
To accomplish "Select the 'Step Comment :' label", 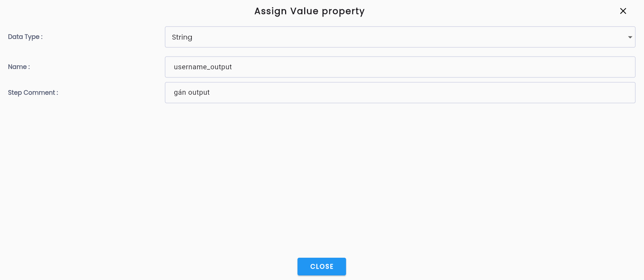I will point(33,93).
